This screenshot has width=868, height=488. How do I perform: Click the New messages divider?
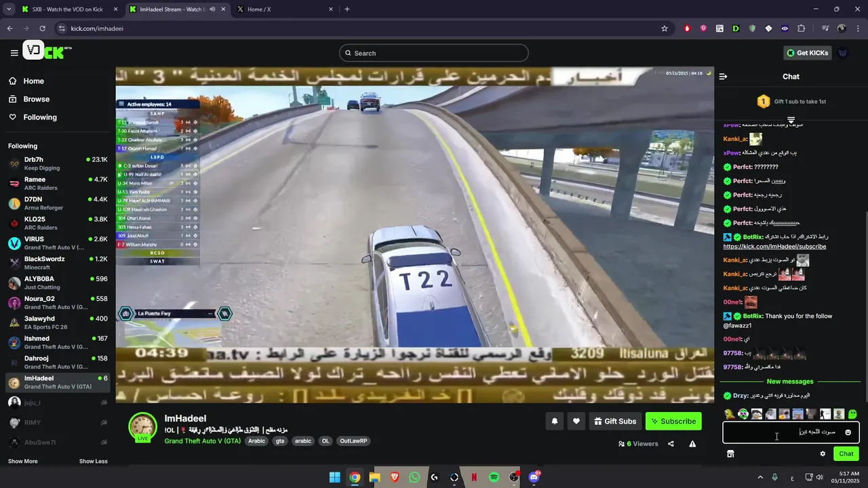[x=790, y=382]
